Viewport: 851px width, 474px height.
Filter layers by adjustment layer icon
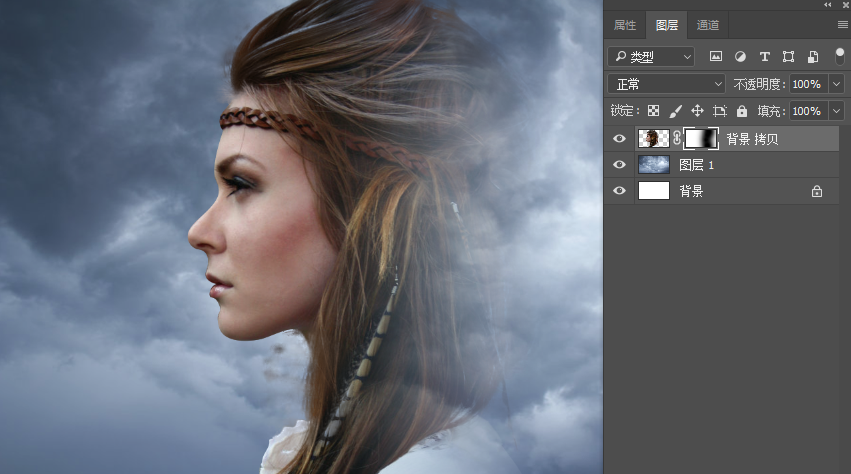740,57
